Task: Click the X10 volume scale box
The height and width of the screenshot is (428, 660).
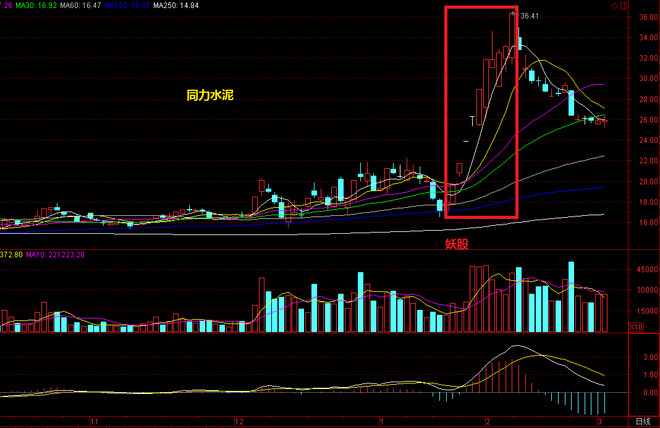Action: point(636,327)
